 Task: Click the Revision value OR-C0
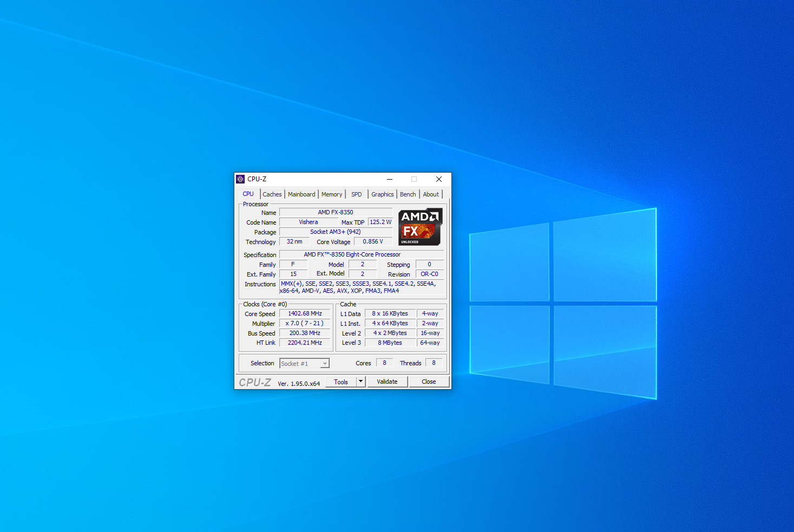430,274
